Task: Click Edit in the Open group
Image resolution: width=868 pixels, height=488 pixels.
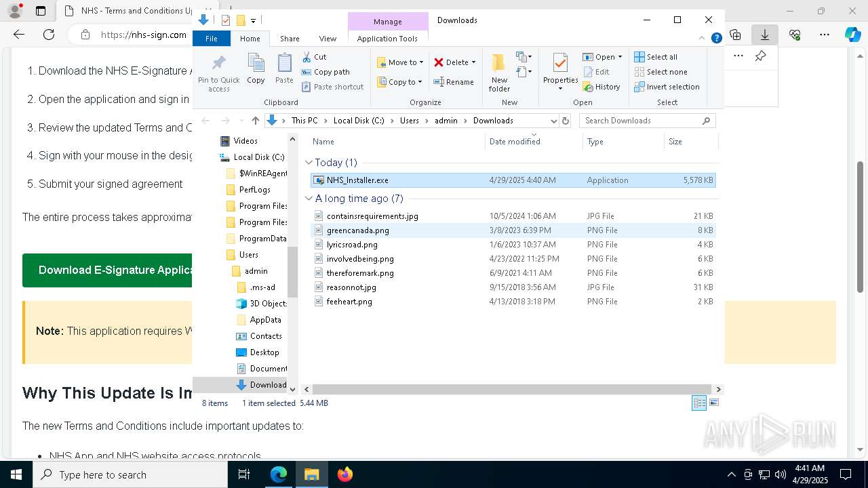Action: point(596,72)
